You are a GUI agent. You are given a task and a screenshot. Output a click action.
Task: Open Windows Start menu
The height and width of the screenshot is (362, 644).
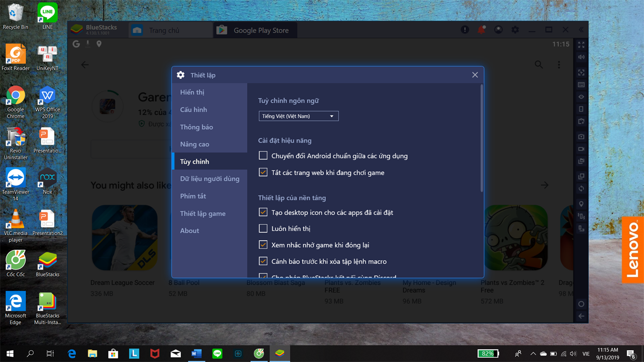(10, 354)
